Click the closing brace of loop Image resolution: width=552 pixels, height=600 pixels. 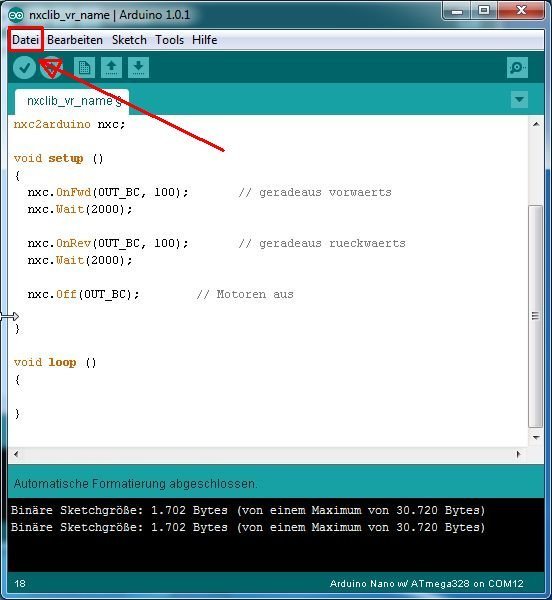click(x=17, y=413)
